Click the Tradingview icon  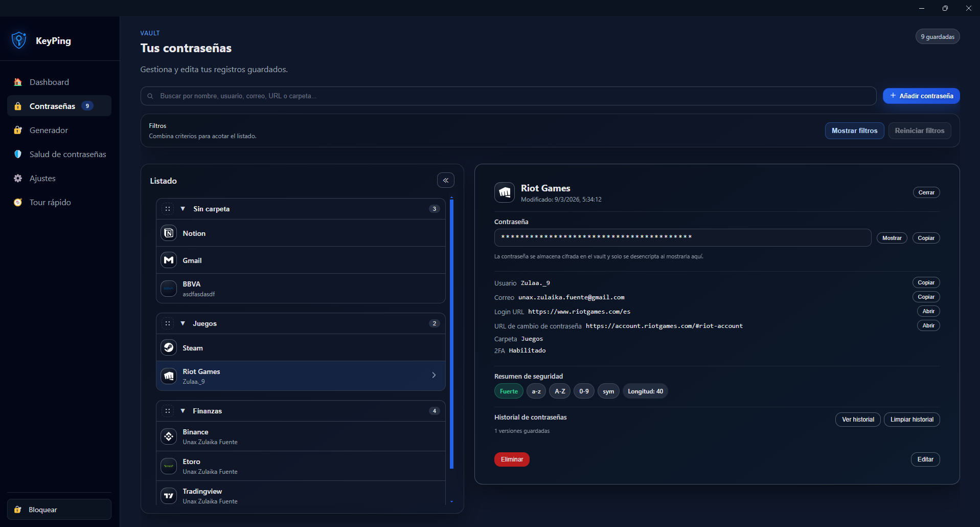169,495
